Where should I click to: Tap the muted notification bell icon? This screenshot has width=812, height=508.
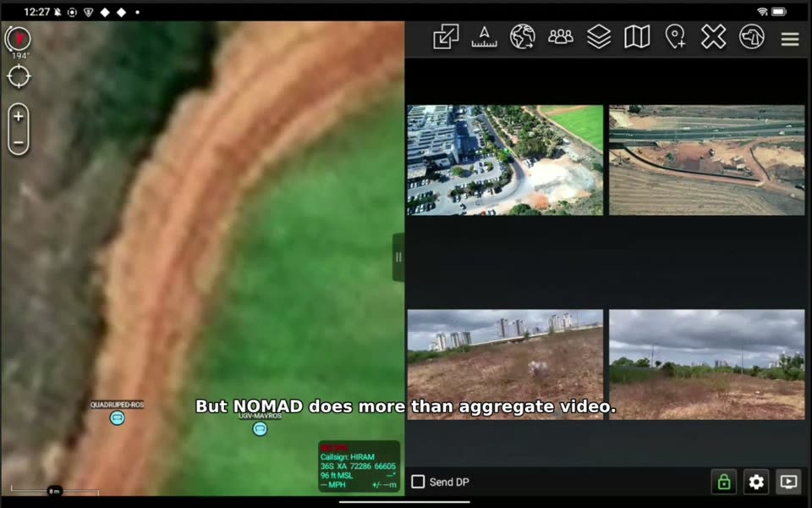(x=58, y=12)
